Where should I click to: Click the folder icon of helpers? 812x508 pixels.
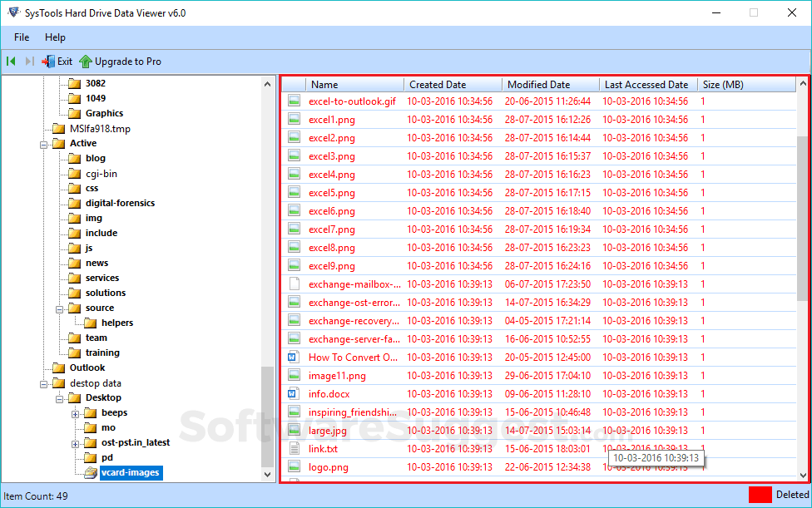pyautogui.click(x=91, y=323)
